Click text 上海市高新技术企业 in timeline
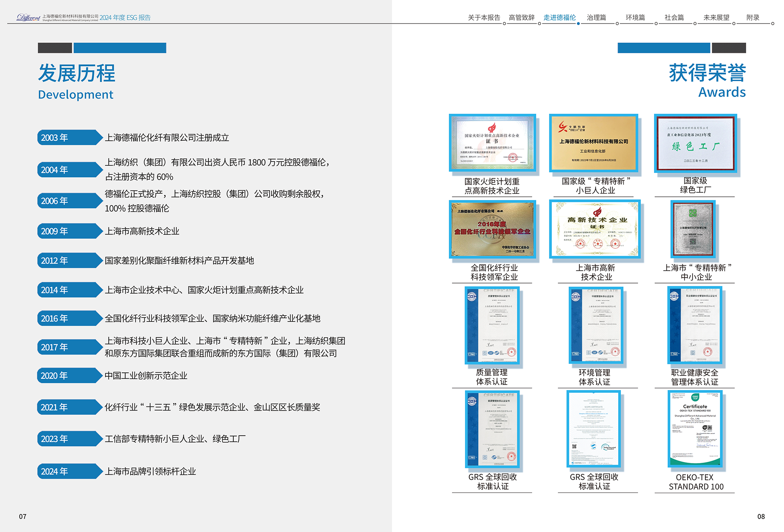Image resolution: width=784 pixels, height=532 pixels. click(142, 231)
